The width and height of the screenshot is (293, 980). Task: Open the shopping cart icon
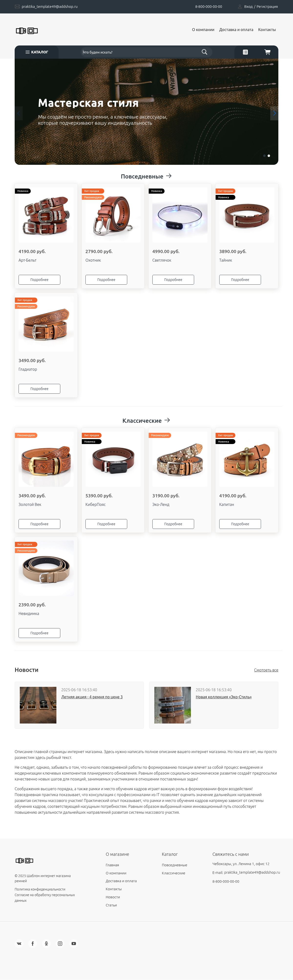(268, 52)
